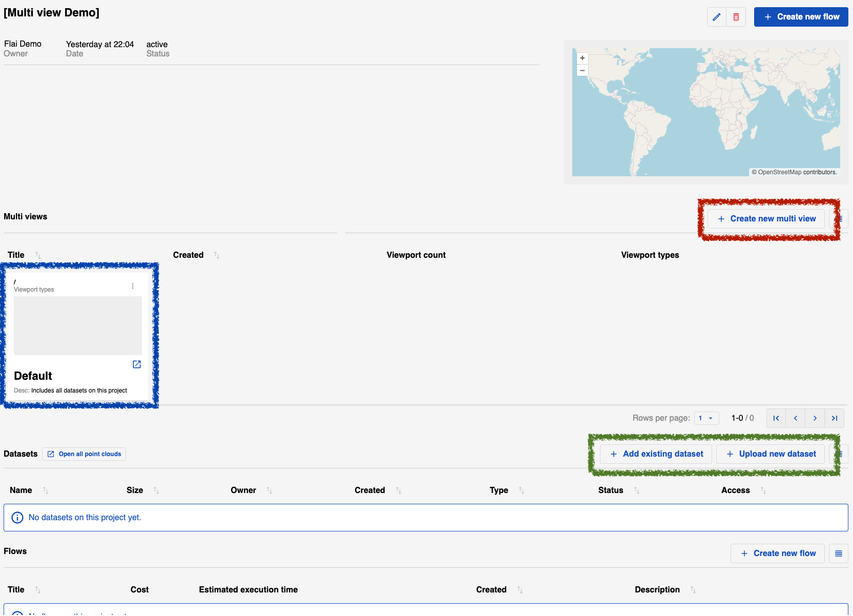This screenshot has width=853, height=616.
Task: Click the red trash delete icon
Action: [x=736, y=17]
